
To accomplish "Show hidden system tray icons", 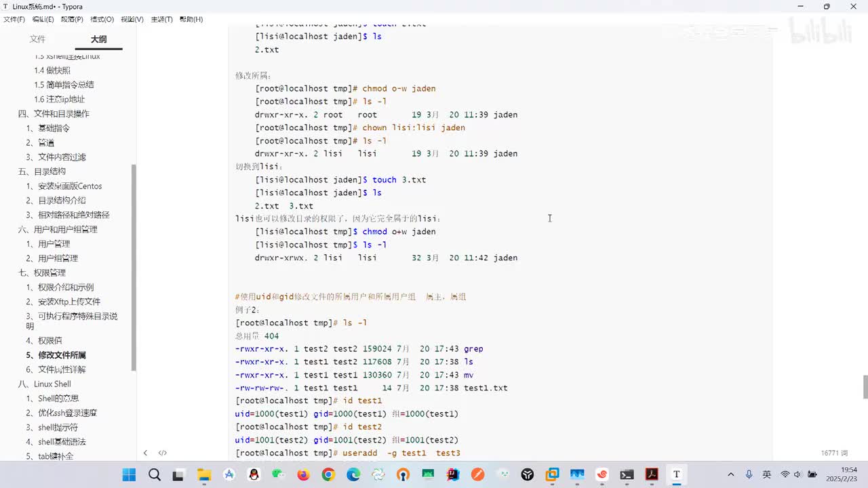I will [x=730, y=474].
